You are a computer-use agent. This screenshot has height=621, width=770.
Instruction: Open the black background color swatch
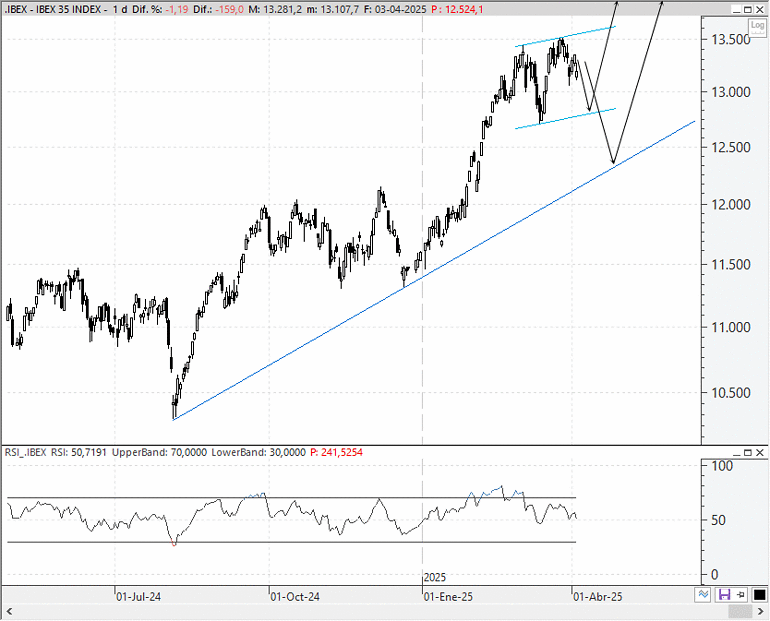(x=759, y=595)
